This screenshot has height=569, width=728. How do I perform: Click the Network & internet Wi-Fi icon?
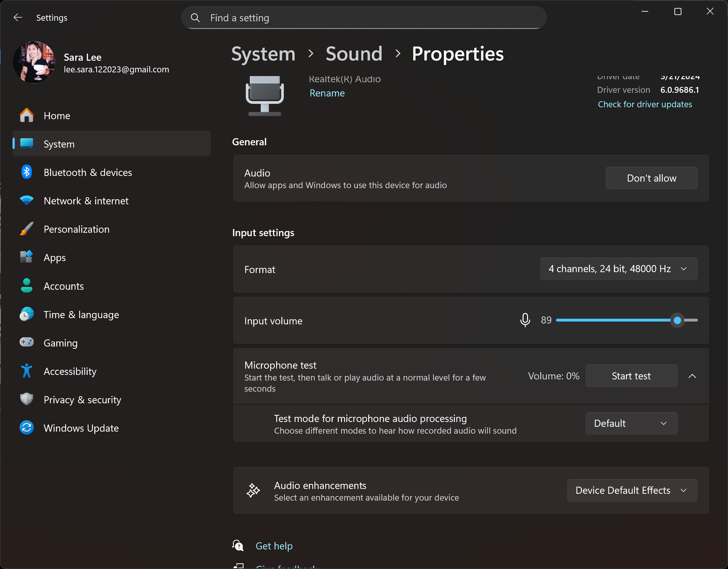26,201
